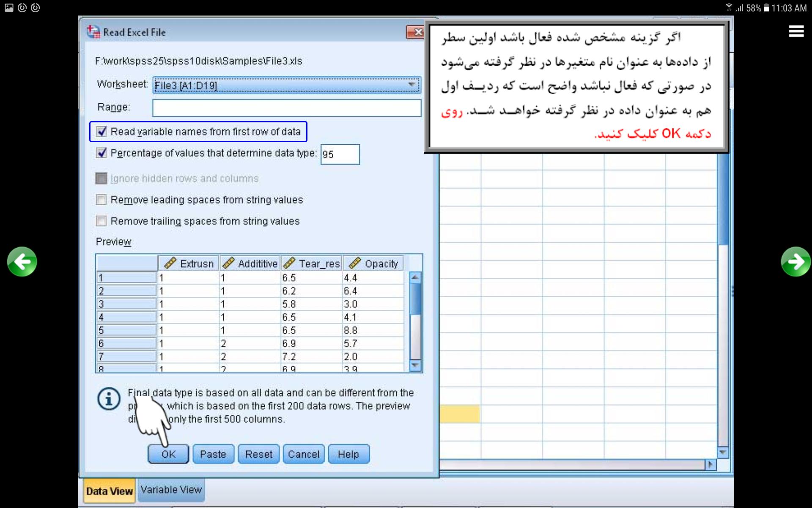Enable Remove trailing spaces from string values
The width and height of the screenshot is (812, 508).
pos(101,221)
